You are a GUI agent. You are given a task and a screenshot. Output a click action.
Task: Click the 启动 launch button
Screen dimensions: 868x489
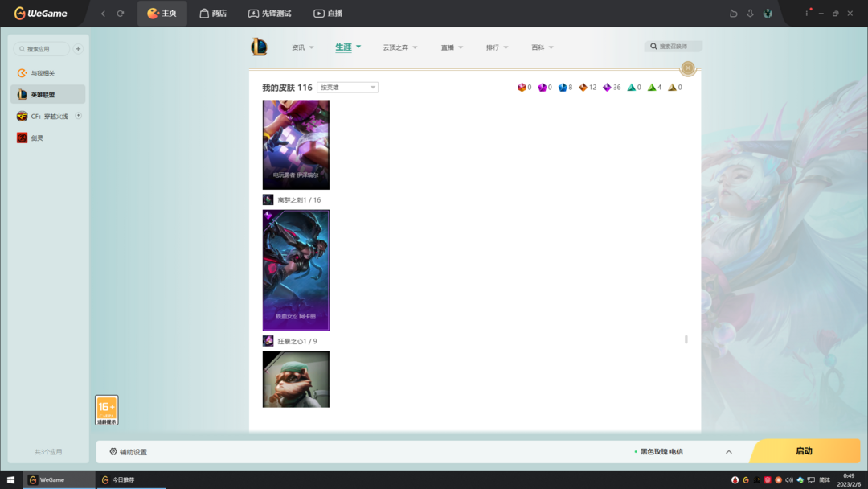coord(805,451)
